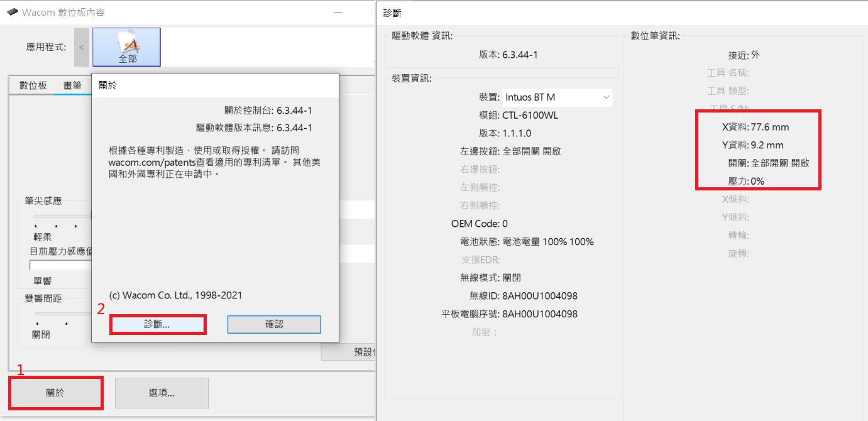The width and height of the screenshot is (868, 421).
Task: Select the 全部 application icon
Action: [x=126, y=47]
